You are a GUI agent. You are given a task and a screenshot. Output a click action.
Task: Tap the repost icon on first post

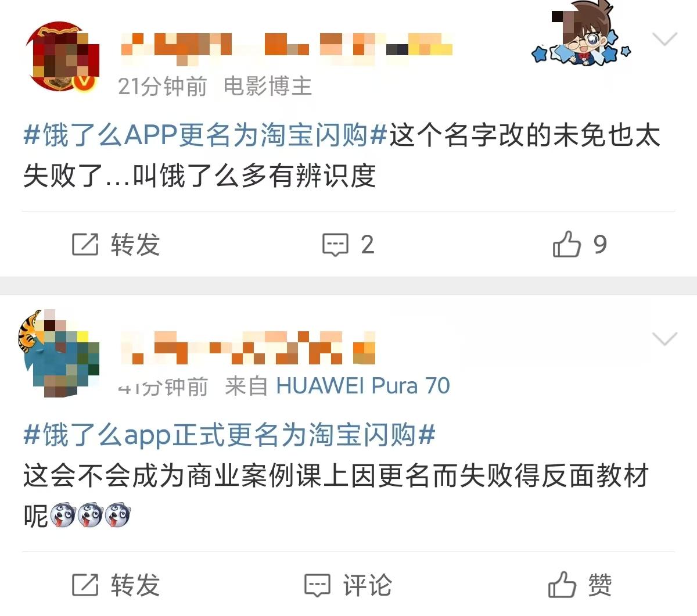[x=85, y=245]
